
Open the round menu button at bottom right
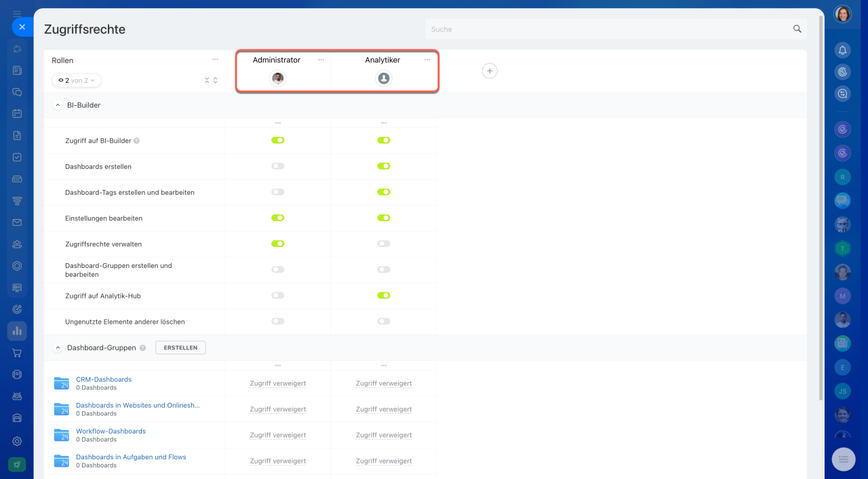point(844,459)
